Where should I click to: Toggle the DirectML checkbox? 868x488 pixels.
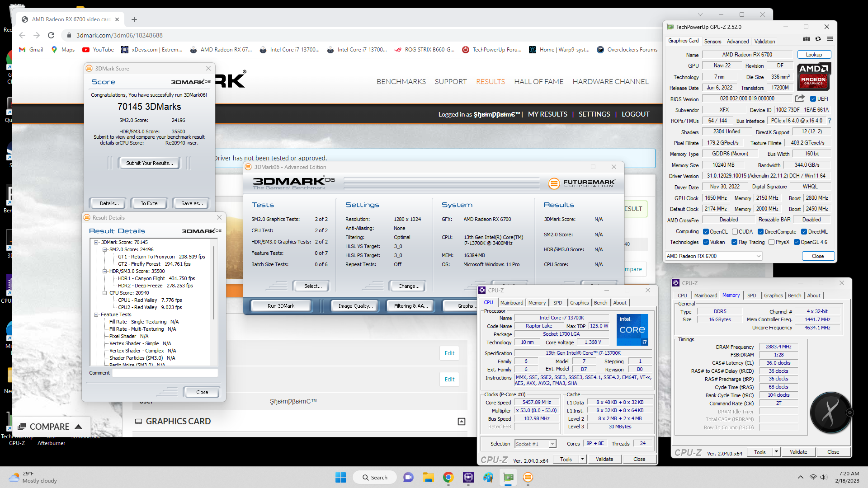coord(804,232)
